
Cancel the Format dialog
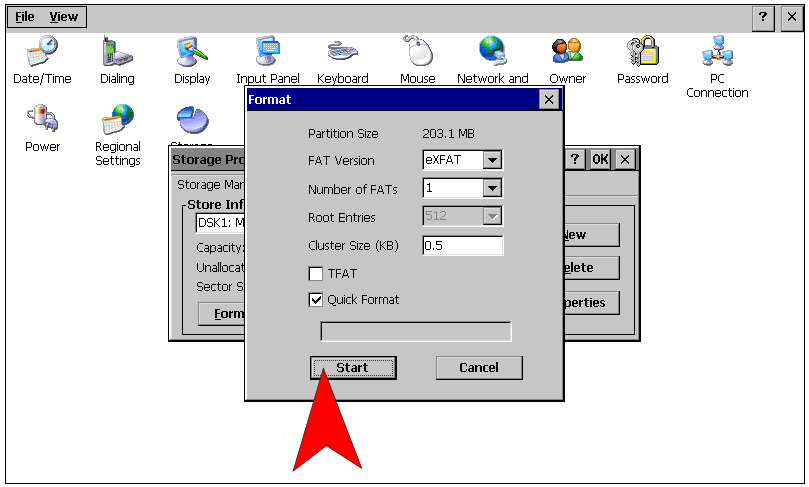coord(479,368)
